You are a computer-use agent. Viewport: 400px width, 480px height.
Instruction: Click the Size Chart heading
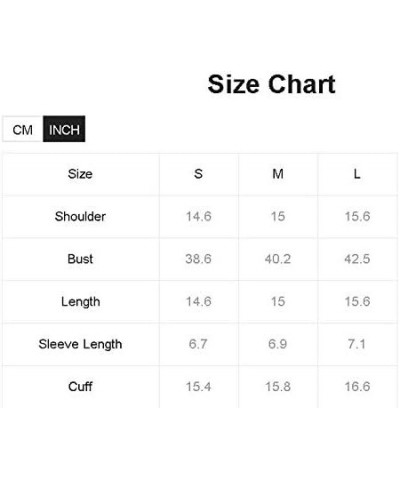[271, 84]
